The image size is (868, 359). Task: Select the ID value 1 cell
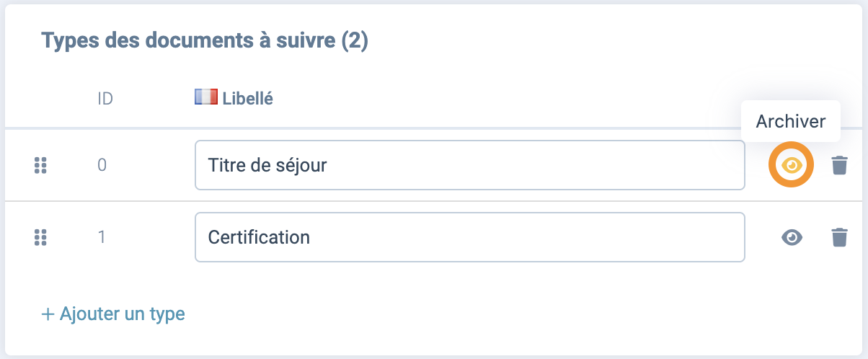102,237
